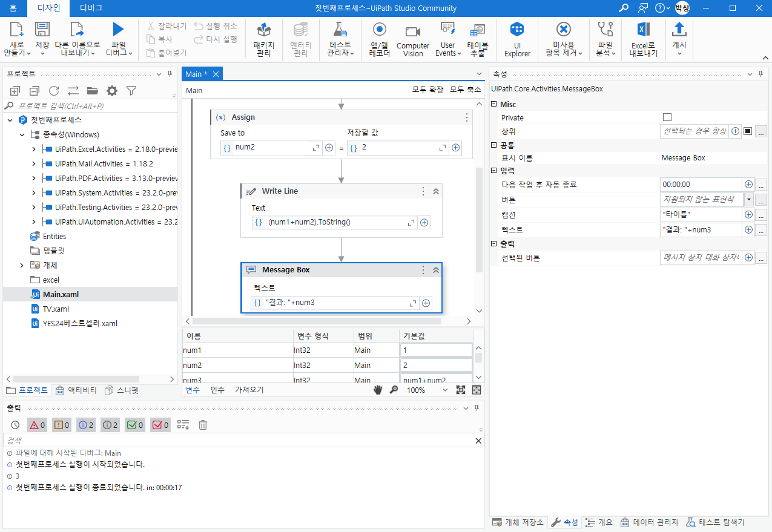
Task: Click 모두 축소 (Collapse All)
Action: click(x=465, y=90)
